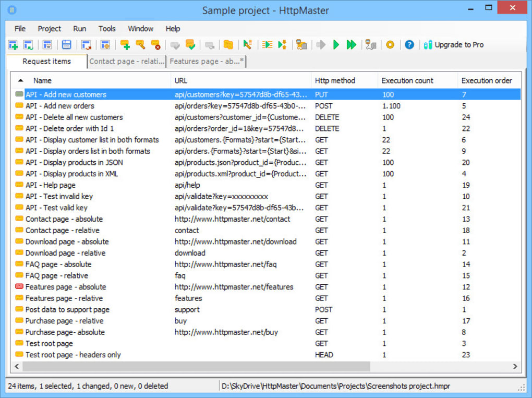Select the Features page - relative row
This screenshot has height=398, width=532.
click(267, 298)
